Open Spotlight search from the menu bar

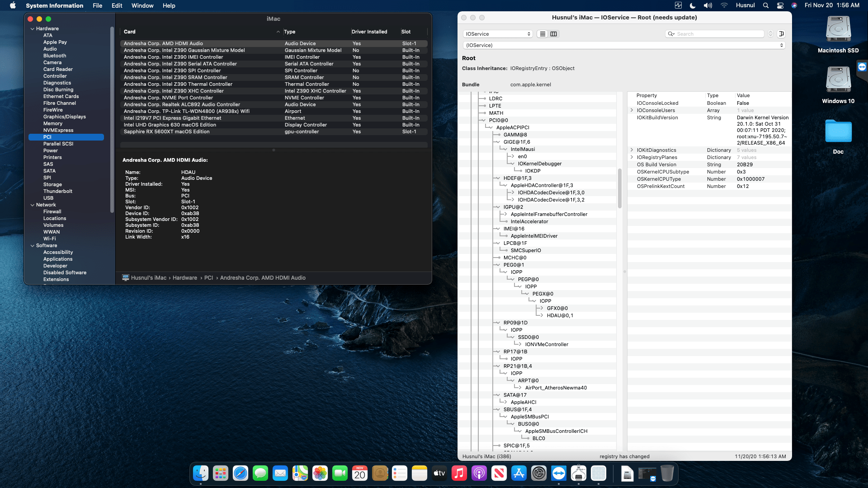click(765, 5)
